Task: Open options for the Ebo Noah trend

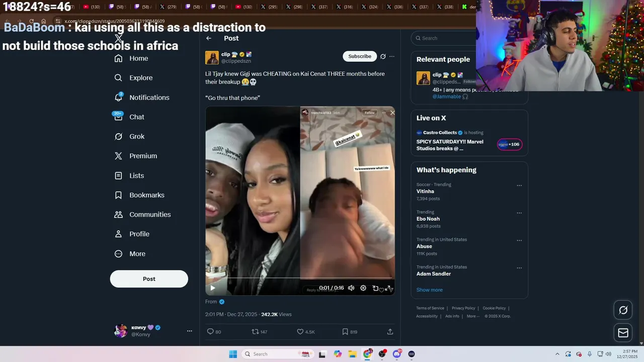Action: (519, 213)
